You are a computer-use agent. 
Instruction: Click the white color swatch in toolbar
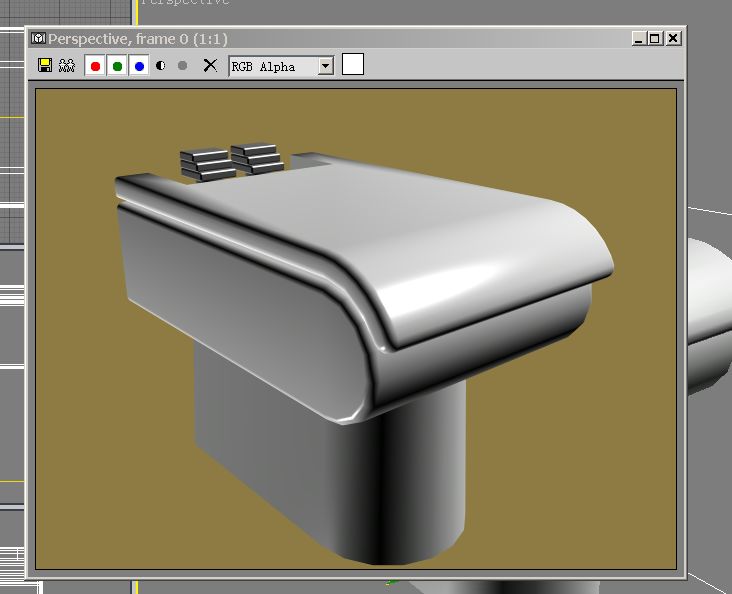click(353, 65)
